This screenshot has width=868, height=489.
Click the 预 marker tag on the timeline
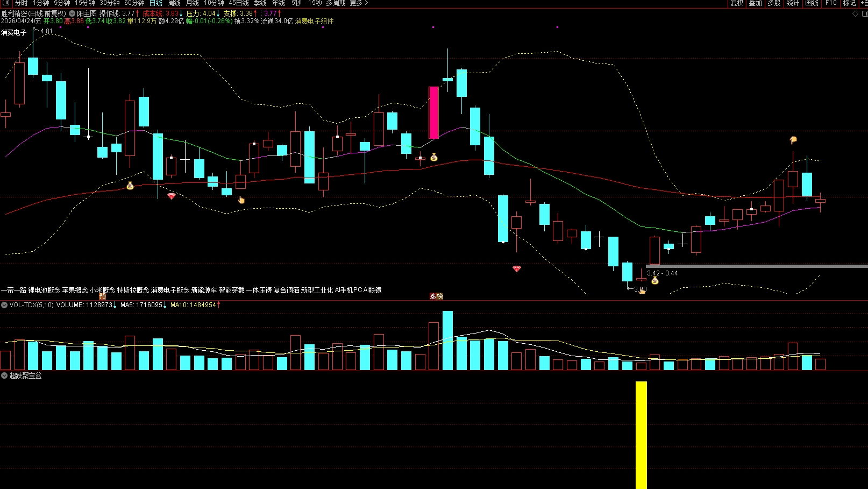click(103, 296)
